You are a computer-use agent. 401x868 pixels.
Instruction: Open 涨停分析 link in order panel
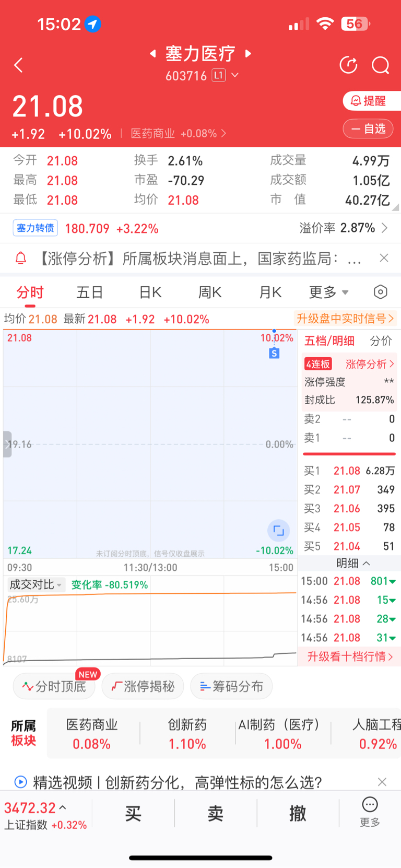point(370,364)
